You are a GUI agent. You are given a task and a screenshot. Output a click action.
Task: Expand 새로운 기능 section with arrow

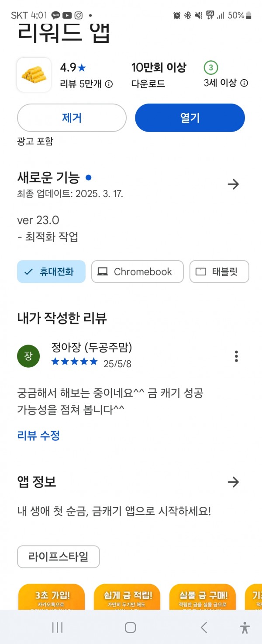pyautogui.click(x=234, y=184)
